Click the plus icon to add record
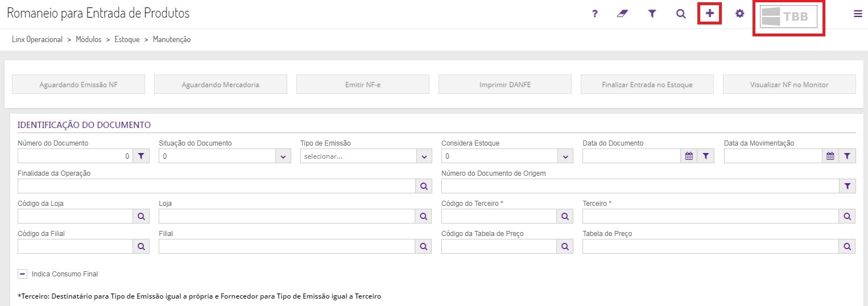The width and height of the screenshot is (868, 306). 710,13
